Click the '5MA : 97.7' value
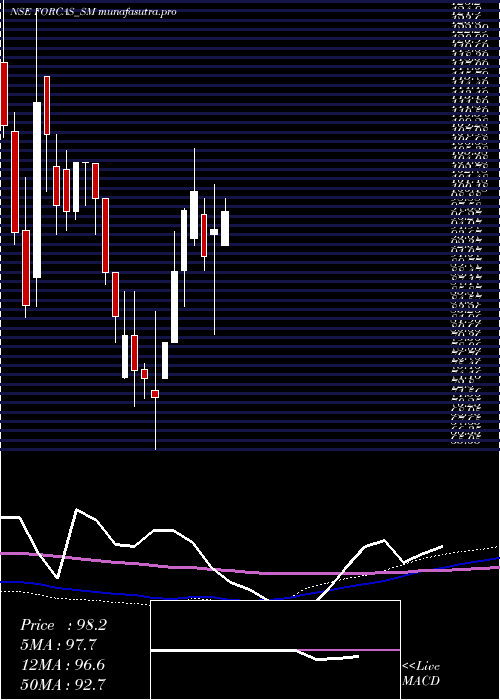Image resolution: width=500 pixels, height=700 pixels. 58,645
